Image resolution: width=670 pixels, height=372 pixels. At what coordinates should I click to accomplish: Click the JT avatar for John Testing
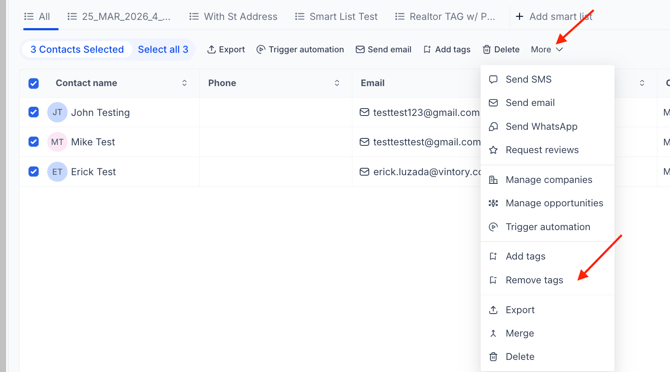(x=57, y=112)
